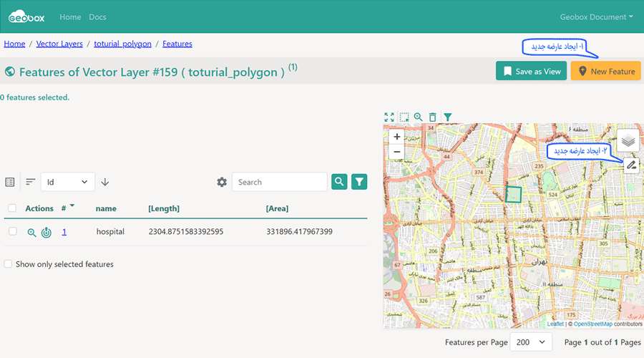
Task: Open the Vector Layers breadcrumb link
Action: [x=59, y=44]
